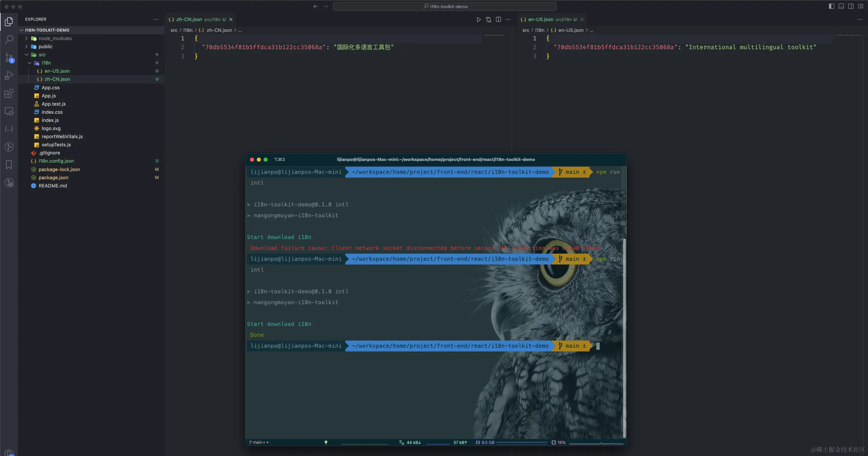Viewport: 868px width, 456px height.
Task: Open Source Control view icon
Action: (x=9, y=57)
